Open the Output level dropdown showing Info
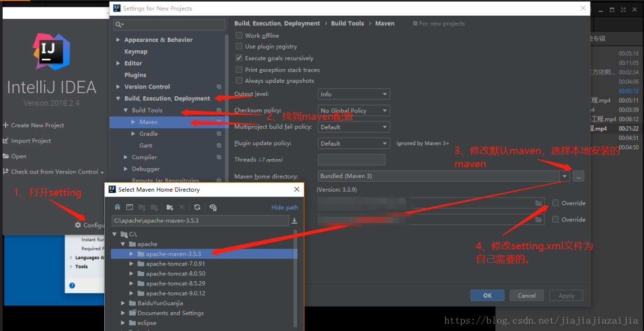The height and width of the screenshot is (331, 644). pyautogui.click(x=354, y=94)
